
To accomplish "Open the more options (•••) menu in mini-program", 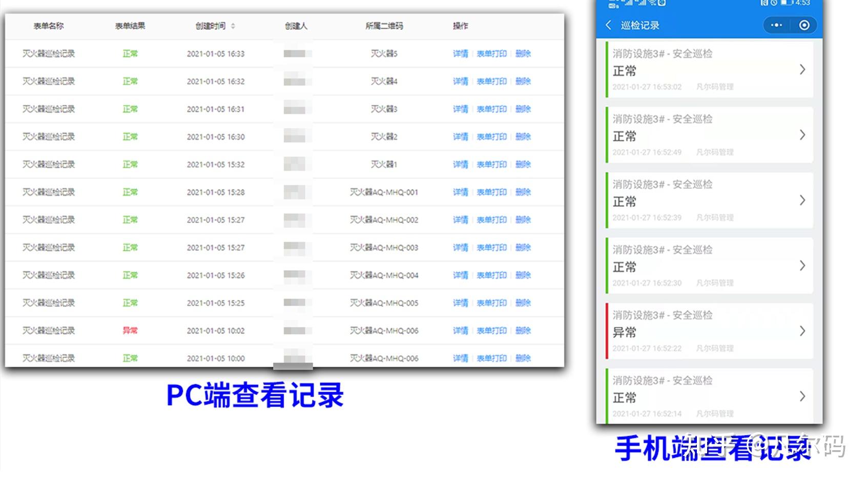I will coord(776,25).
